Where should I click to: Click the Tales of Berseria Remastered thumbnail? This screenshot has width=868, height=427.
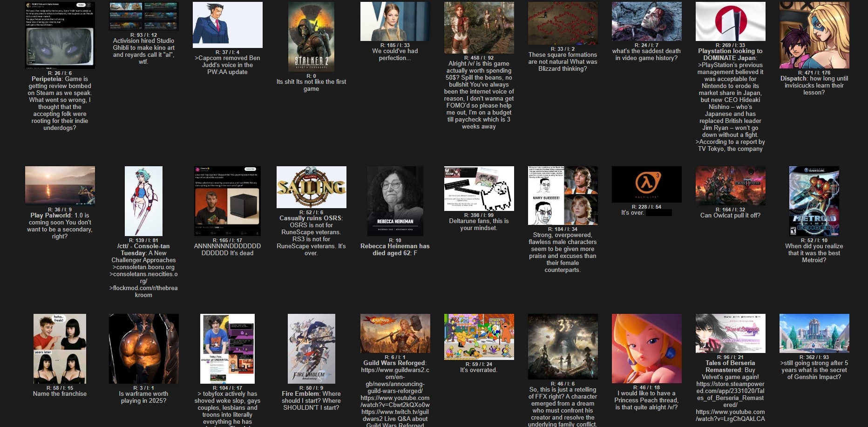coord(731,333)
